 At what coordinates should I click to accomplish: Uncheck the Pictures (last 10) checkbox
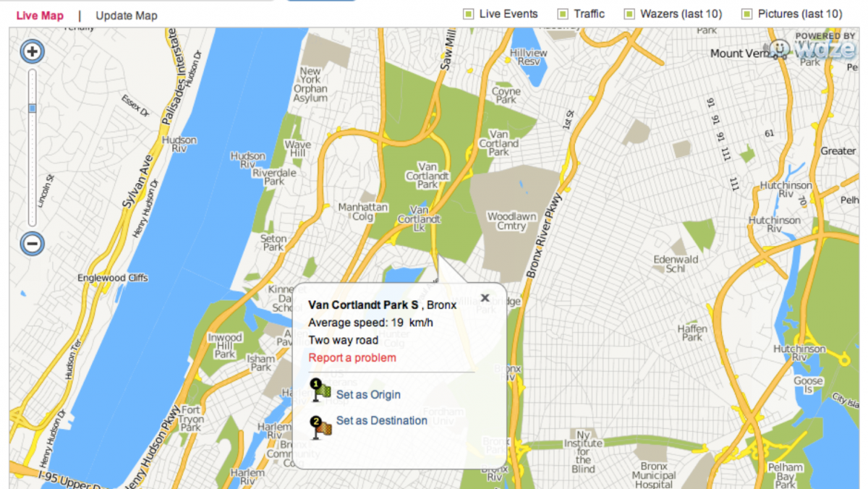746,14
